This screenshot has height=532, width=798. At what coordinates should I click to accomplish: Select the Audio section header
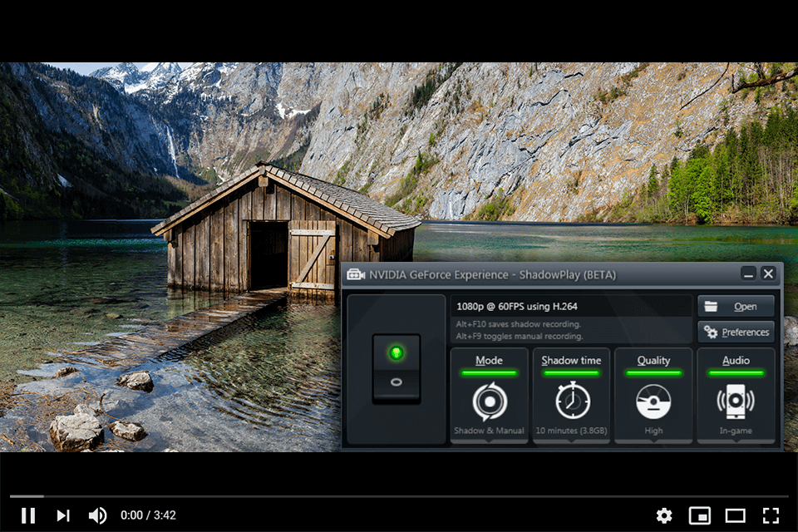(736, 360)
